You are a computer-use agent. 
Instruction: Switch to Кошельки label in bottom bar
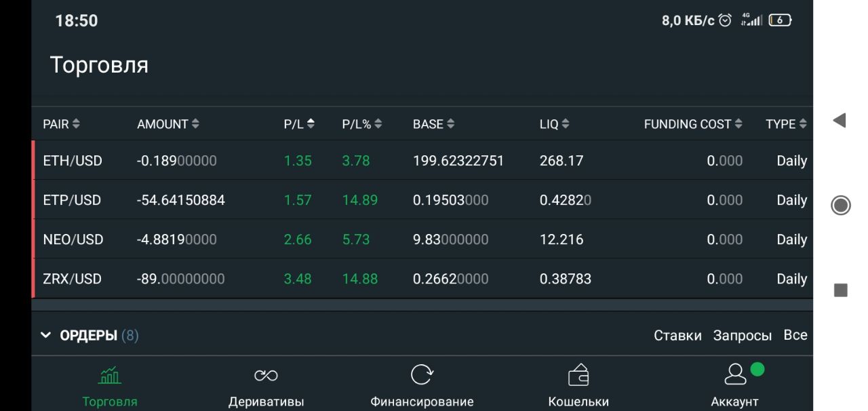578,402
